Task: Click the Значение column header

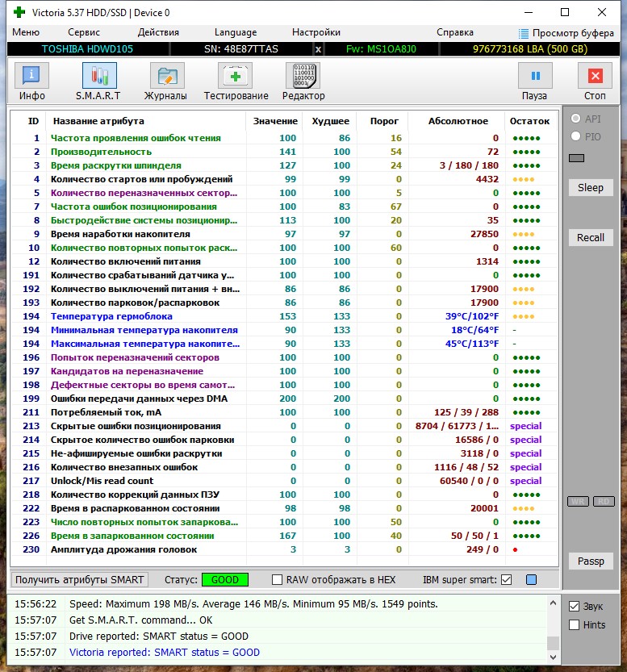Action: pos(275,121)
